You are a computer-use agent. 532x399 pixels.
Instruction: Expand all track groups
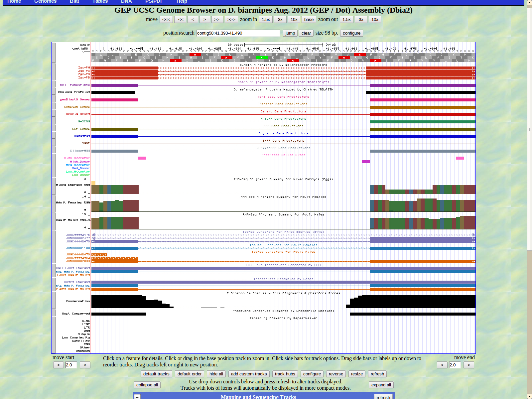[x=381, y=385]
